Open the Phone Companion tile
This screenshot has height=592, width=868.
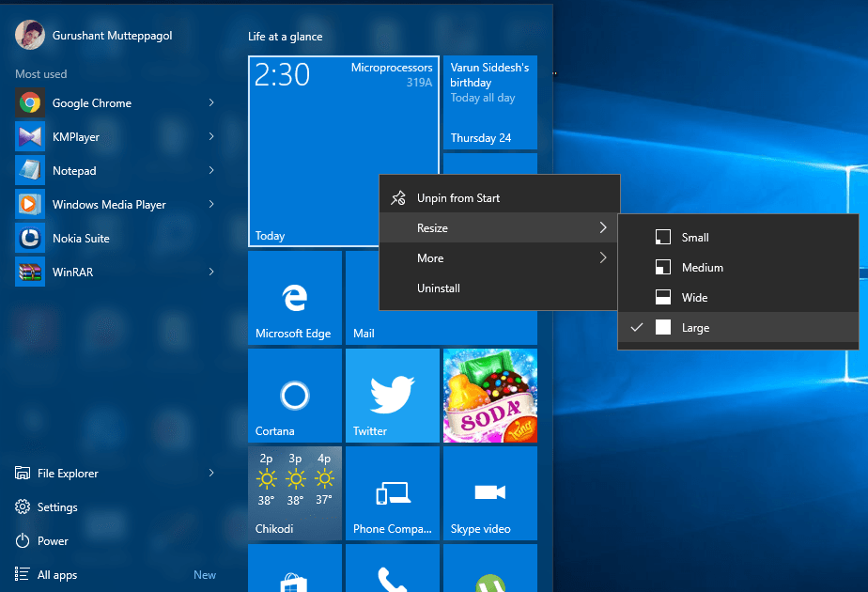pos(393,493)
